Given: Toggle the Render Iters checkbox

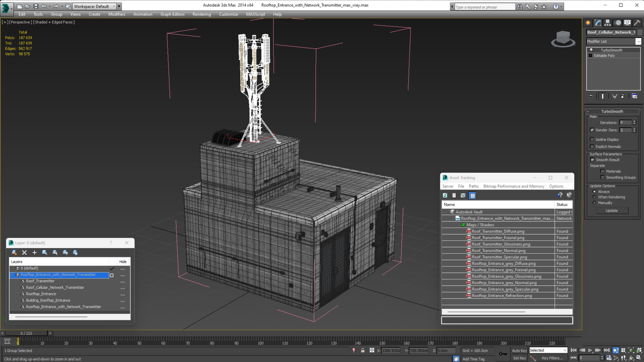Looking at the screenshot, I should (592, 130).
